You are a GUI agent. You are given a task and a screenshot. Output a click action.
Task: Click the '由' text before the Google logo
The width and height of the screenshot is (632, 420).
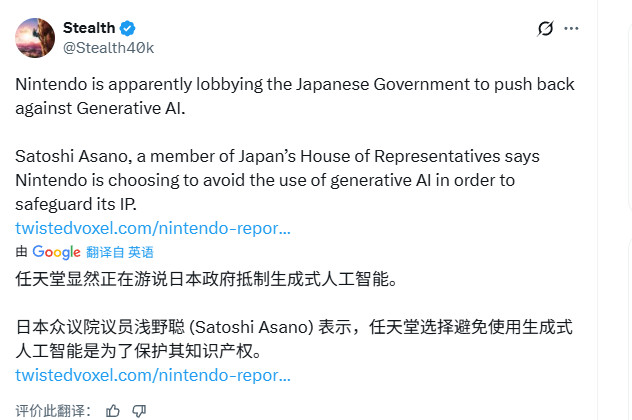point(22,252)
